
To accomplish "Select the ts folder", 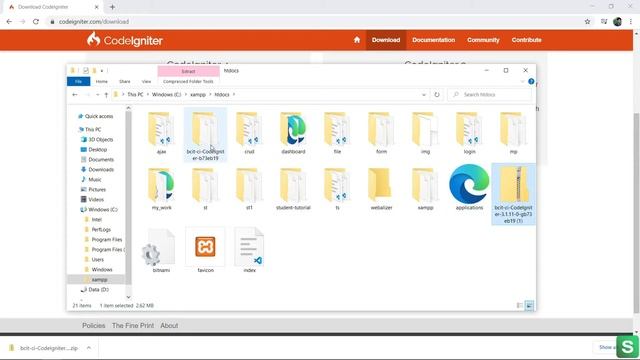I will coord(337,189).
